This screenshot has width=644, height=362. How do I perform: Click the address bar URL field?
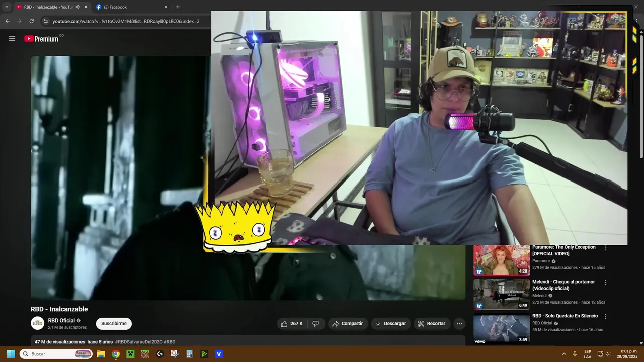[x=126, y=21]
